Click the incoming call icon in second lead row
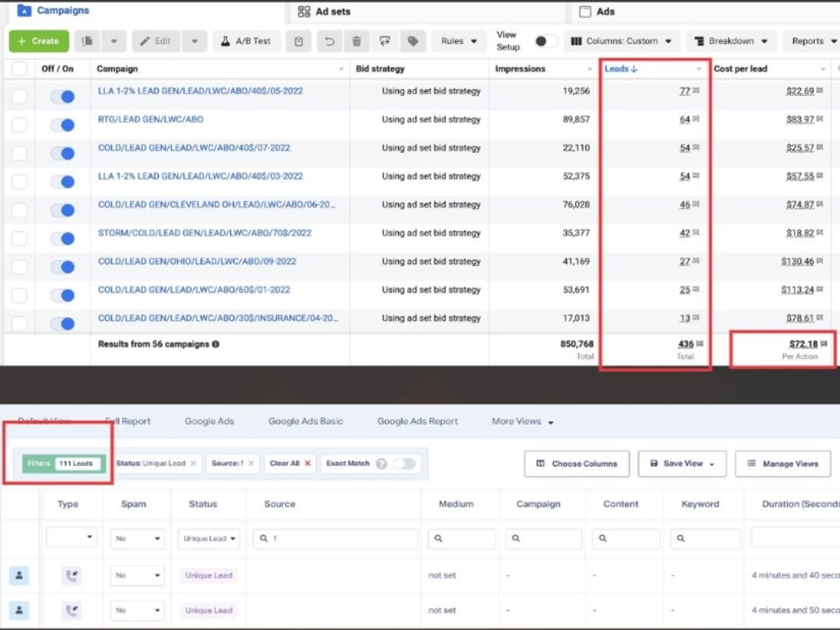 pos(71,611)
